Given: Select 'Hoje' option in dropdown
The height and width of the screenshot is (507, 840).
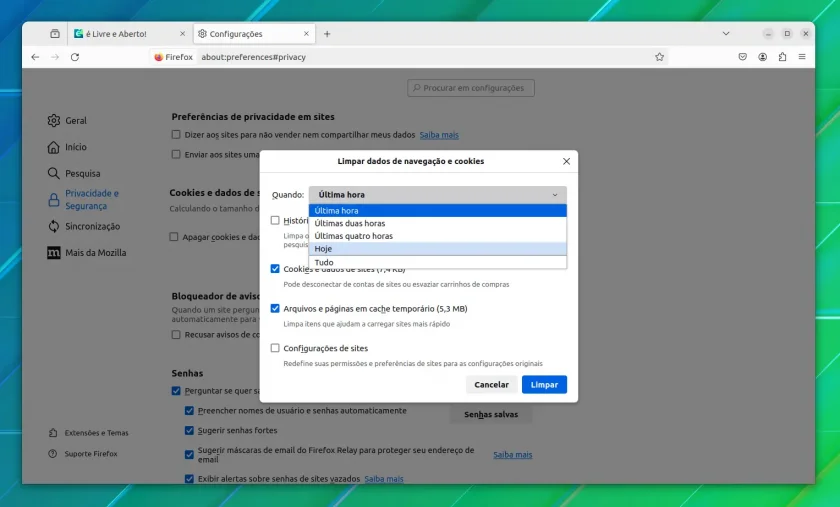Looking at the screenshot, I should 438,249.
